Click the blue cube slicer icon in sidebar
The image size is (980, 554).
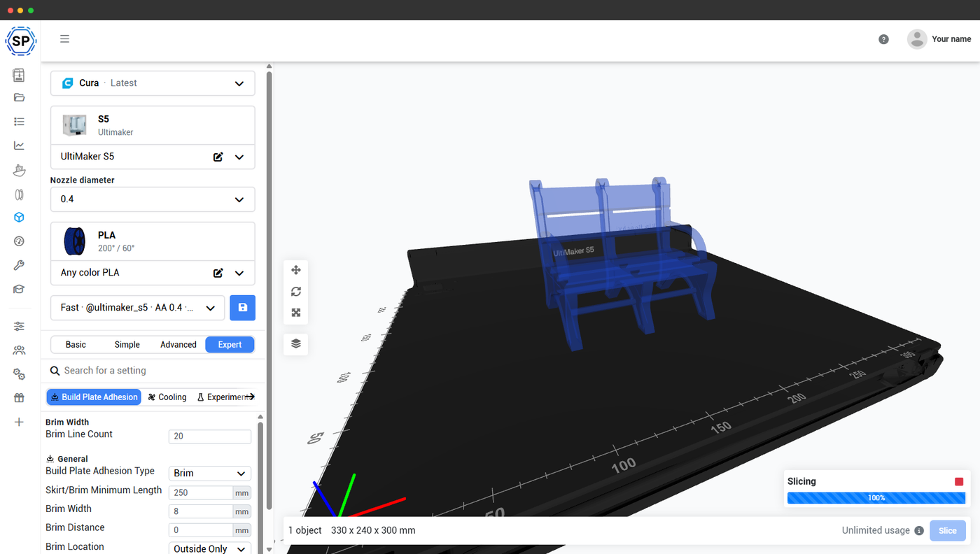[x=19, y=218]
